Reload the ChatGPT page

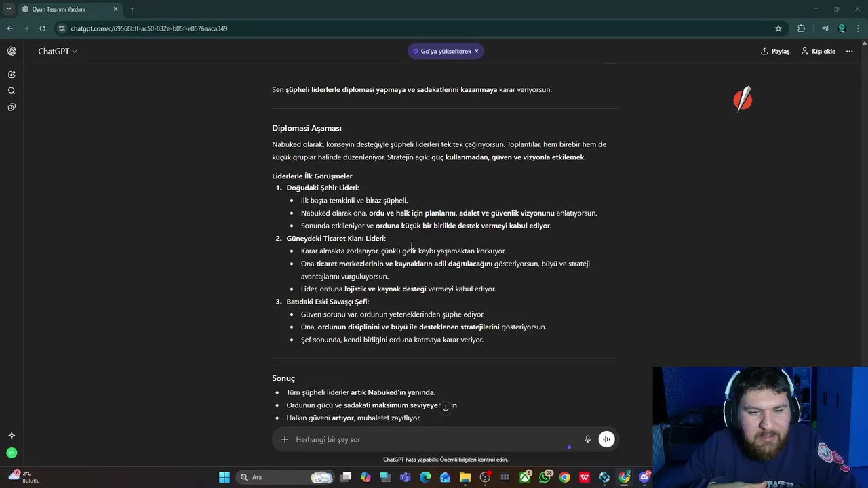(x=42, y=28)
